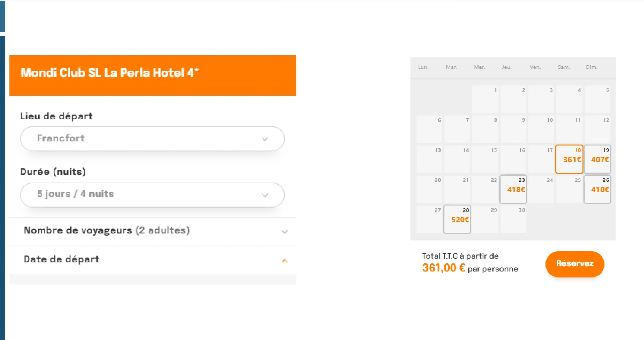Click the Mondi Club SL La Perla Hotel title

tap(110, 73)
